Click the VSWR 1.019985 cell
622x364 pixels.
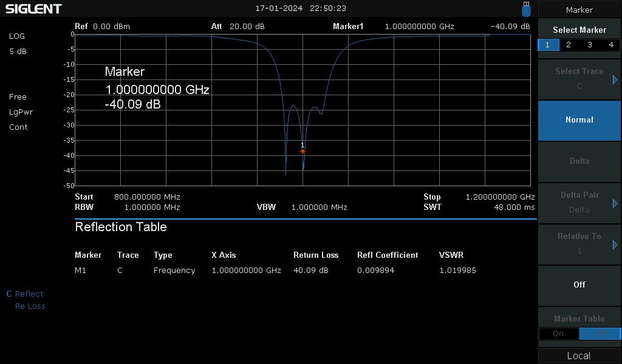[457, 271]
